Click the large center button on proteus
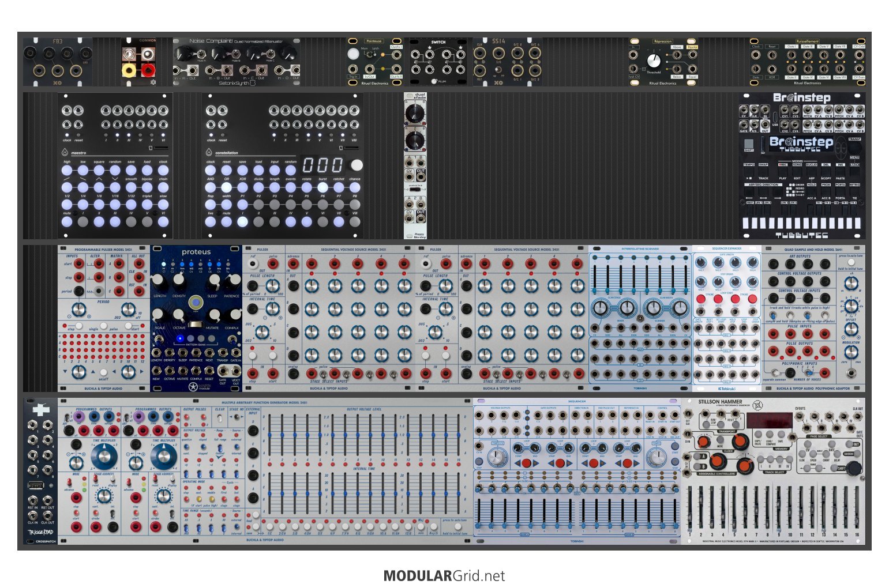This screenshot has height=588, width=889. 196,302
